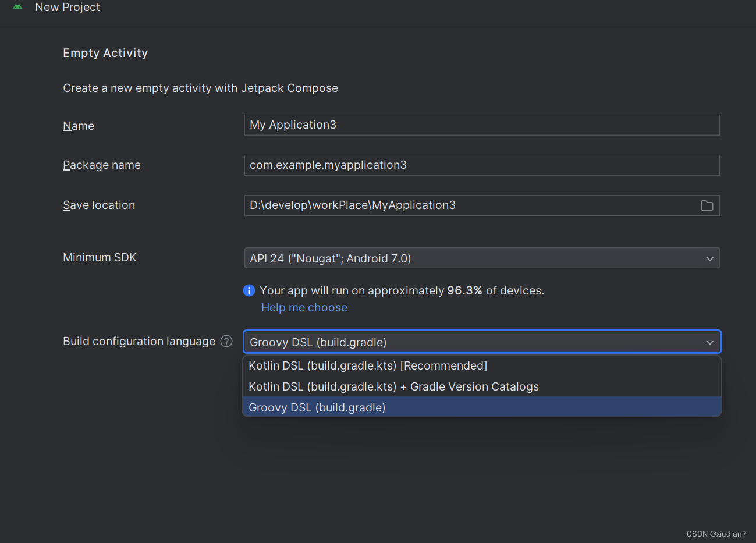Viewport: 756px width, 543px height.
Task: Click the Minimum SDK label
Action: tap(100, 257)
